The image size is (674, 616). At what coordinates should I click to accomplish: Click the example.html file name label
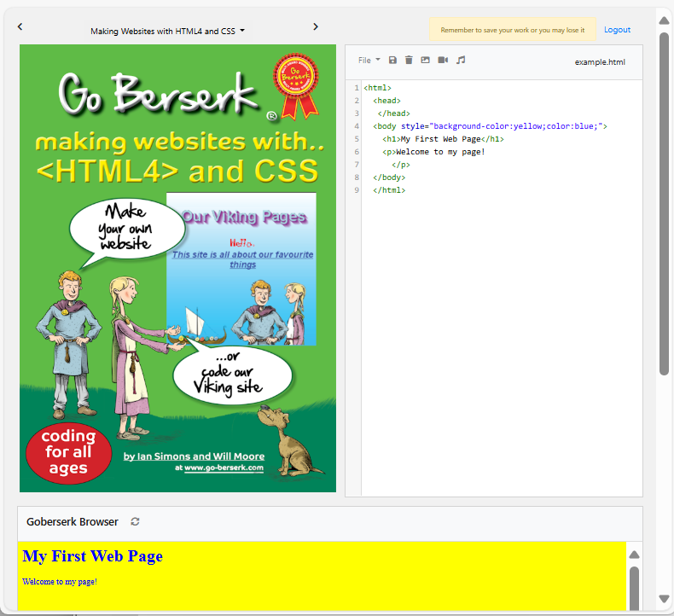tap(600, 62)
